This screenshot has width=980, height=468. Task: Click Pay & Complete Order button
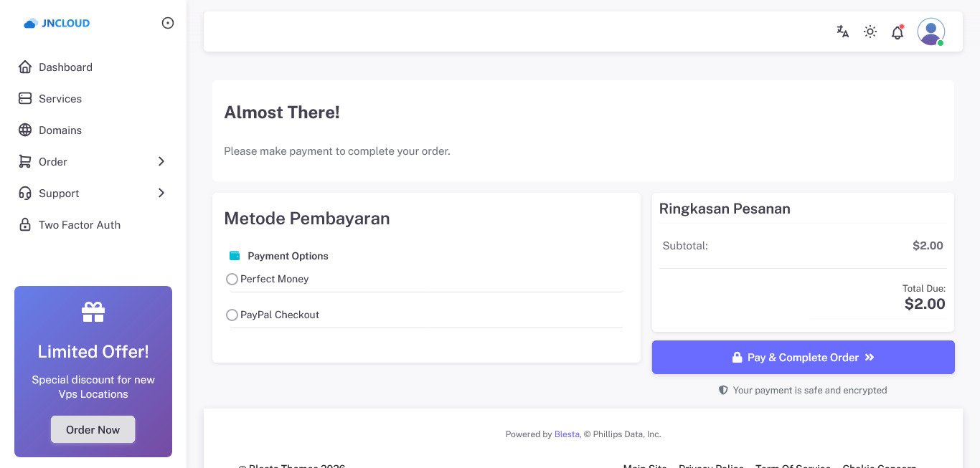pos(803,358)
